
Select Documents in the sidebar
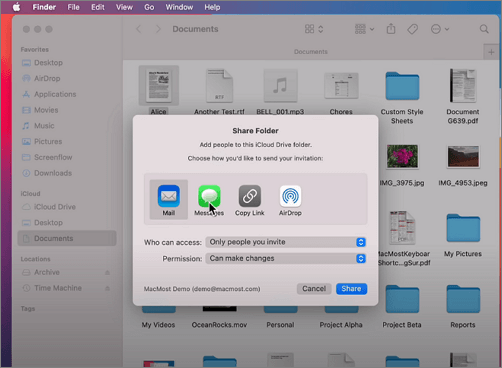67,238
